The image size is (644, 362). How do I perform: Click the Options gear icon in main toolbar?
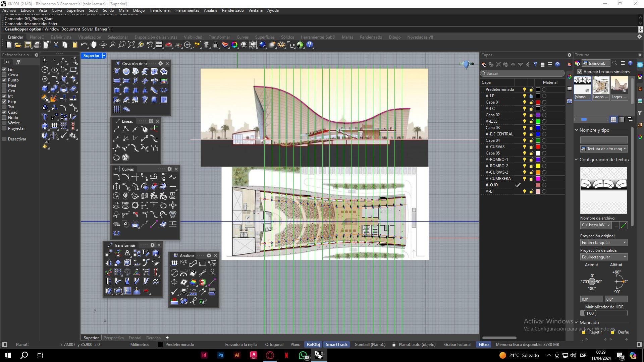click(281, 45)
